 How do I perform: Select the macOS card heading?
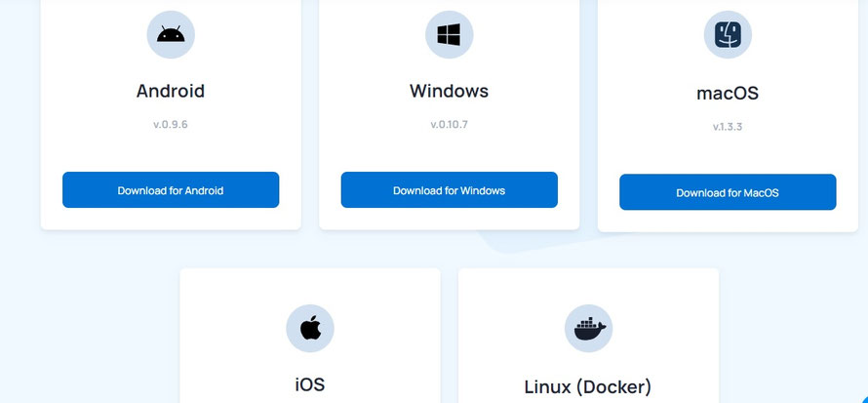pos(728,93)
